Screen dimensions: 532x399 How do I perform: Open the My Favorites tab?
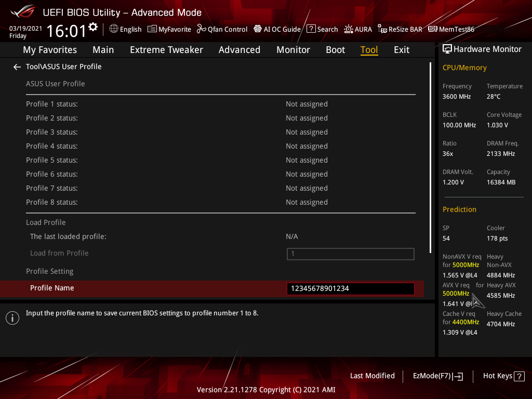[50, 50]
